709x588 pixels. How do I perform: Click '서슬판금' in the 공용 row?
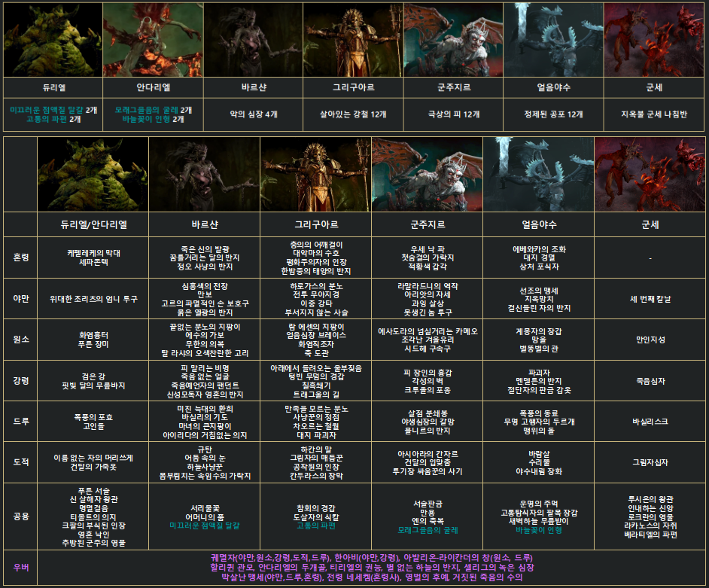428,504
